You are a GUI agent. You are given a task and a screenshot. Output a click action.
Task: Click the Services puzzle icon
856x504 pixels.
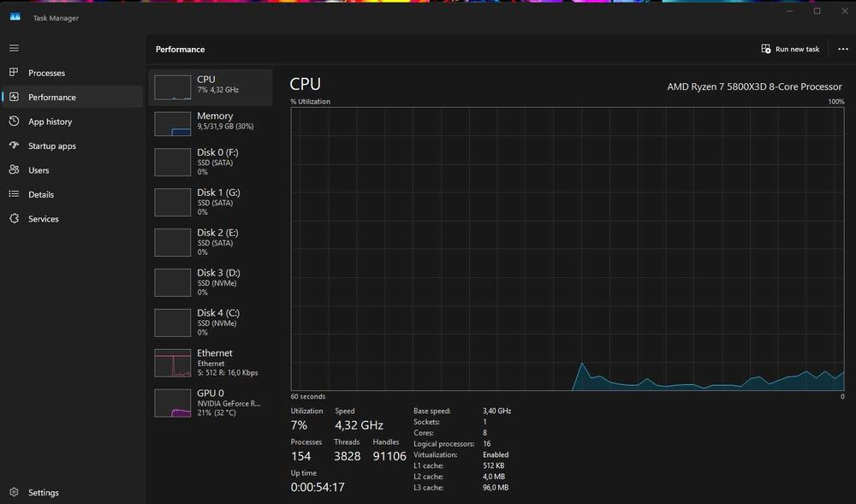pyautogui.click(x=15, y=218)
